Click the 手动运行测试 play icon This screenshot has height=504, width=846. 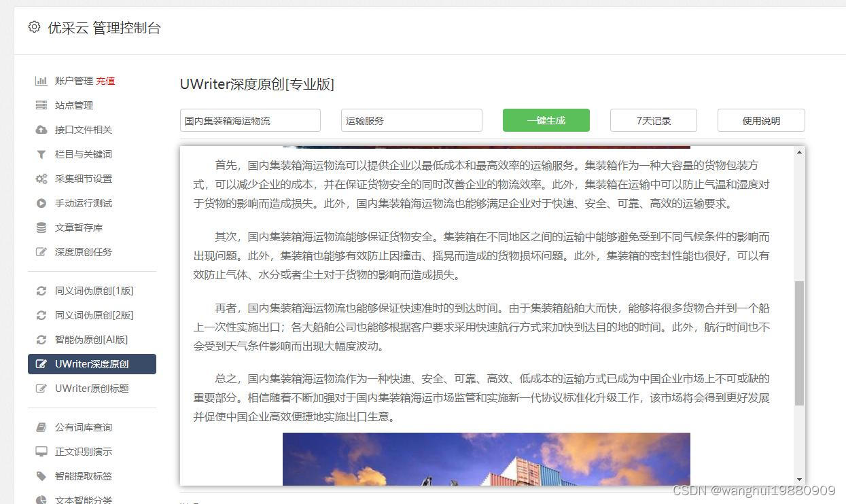coord(42,203)
